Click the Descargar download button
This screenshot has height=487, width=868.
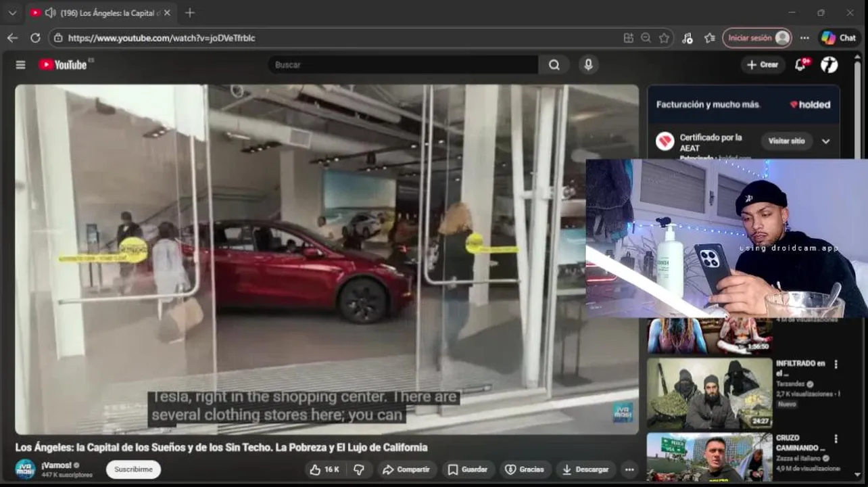click(586, 469)
